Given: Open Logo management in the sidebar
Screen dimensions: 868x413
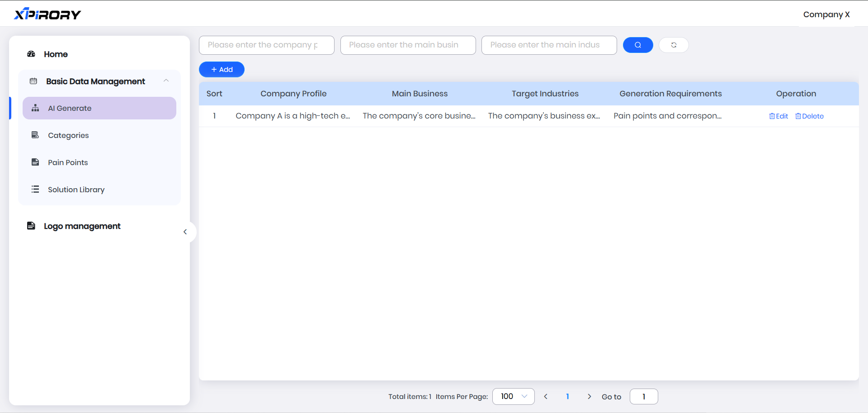Looking at the screenshot, I should pos(82,226).
